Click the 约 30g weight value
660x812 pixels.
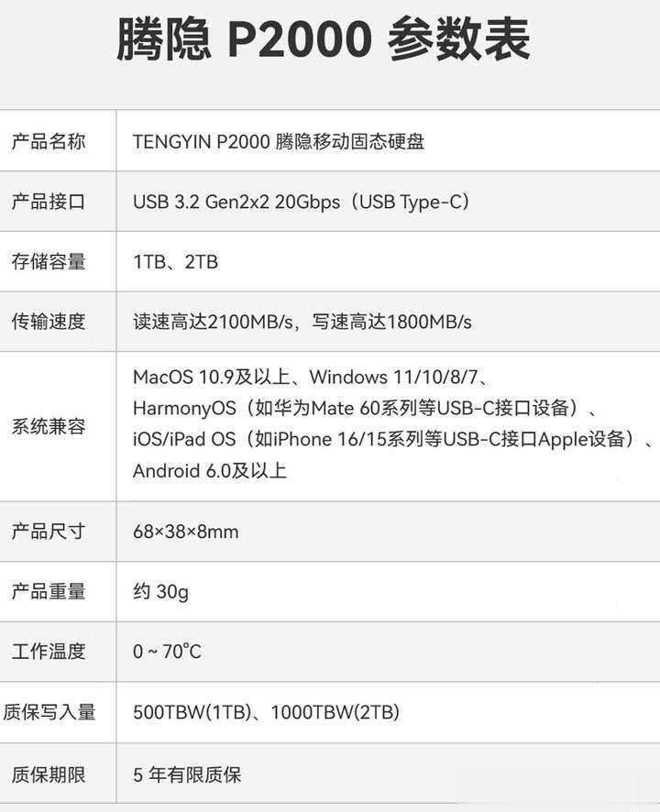click(161, 591)
